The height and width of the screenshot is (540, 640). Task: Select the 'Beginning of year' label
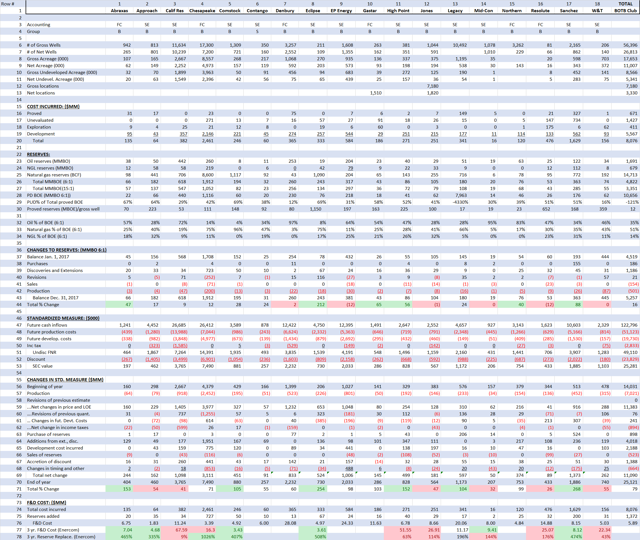point(45,387)
